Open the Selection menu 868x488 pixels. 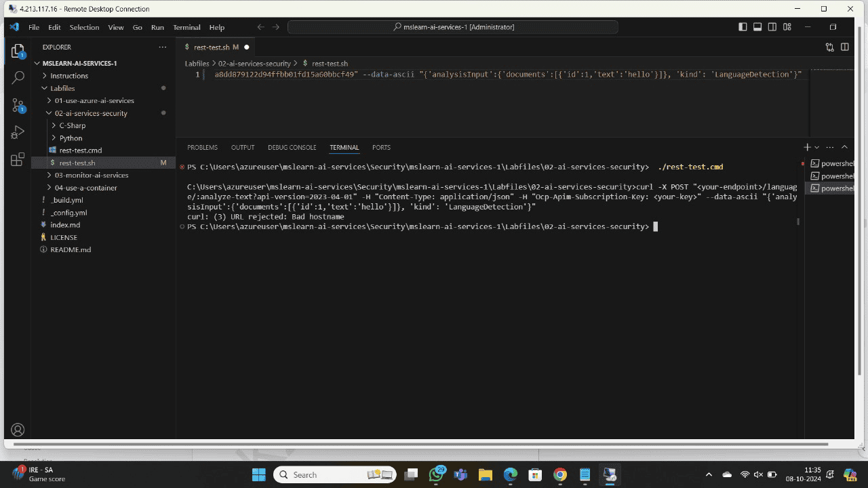[x=84, y=27]
